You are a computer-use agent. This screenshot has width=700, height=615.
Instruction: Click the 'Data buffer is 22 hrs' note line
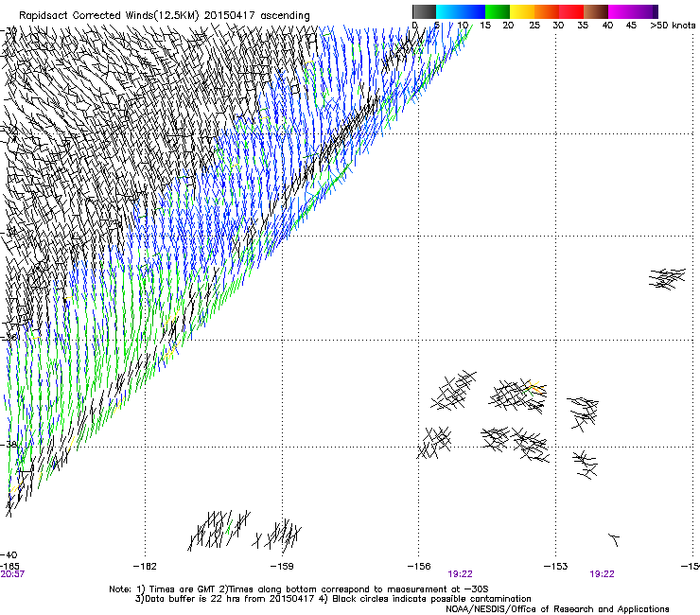[x=333, y=599]
